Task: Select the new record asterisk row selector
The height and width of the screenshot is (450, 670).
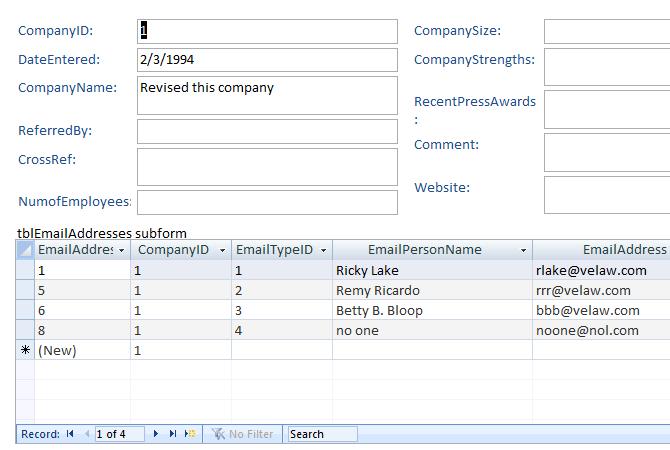Action: (x=26, y=350)
